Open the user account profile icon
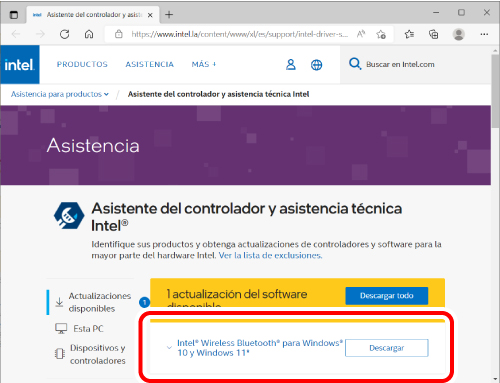Image resolution: width=500 pixels, height=383 pixels. [291, 64]
